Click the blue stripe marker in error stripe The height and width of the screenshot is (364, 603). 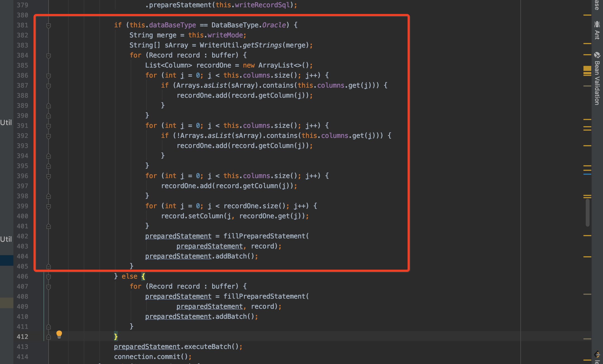587,174
